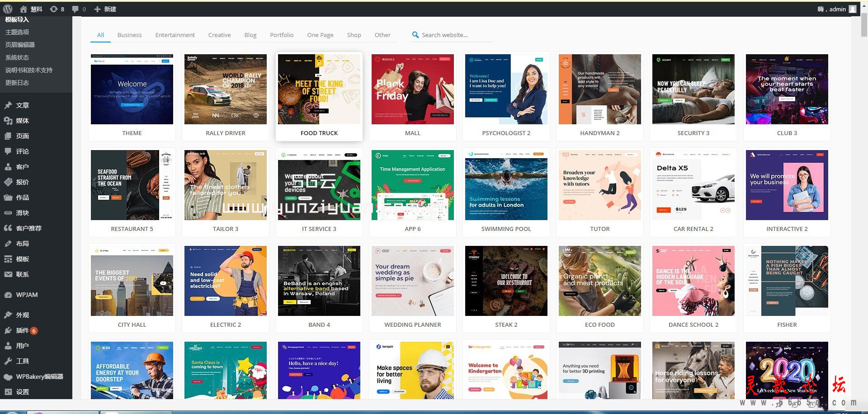Click the admin avatar icon
Image resolution: width=868 pixels, height=414 pixels.
coord(853,9)
